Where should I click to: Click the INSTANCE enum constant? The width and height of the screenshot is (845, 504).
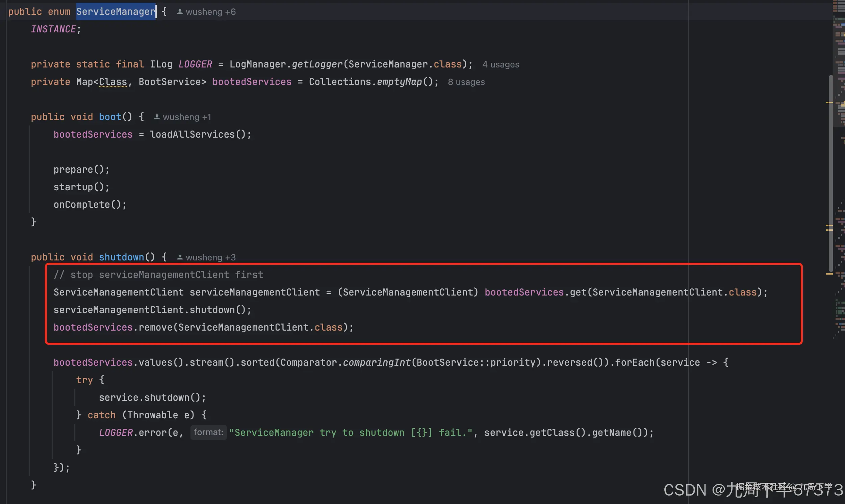pyautogui.click(x=53, y=30)
